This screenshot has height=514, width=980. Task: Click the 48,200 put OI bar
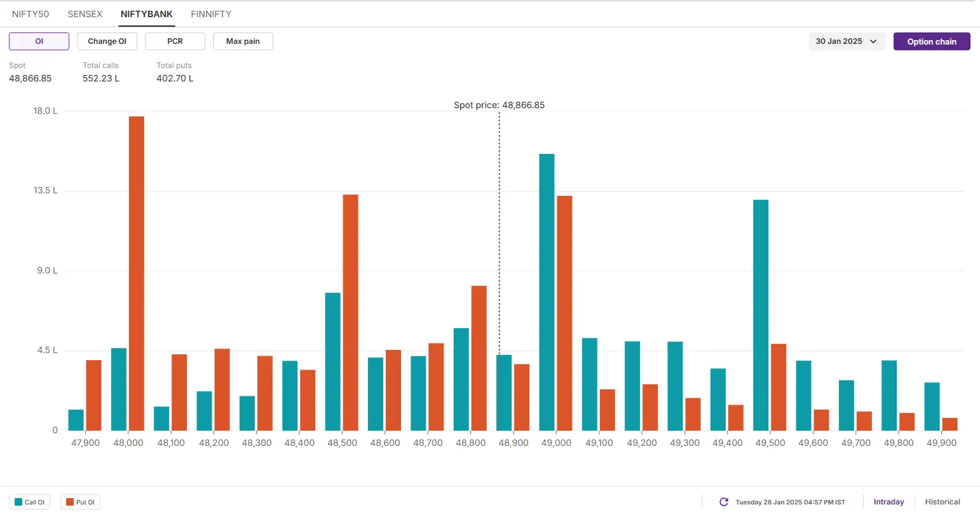[x=222, y=389]
